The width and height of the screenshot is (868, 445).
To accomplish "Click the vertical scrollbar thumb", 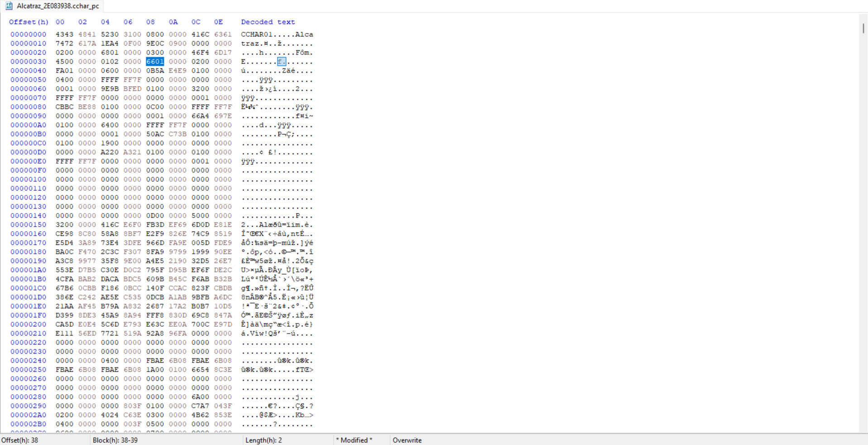I will pos(863,28).
